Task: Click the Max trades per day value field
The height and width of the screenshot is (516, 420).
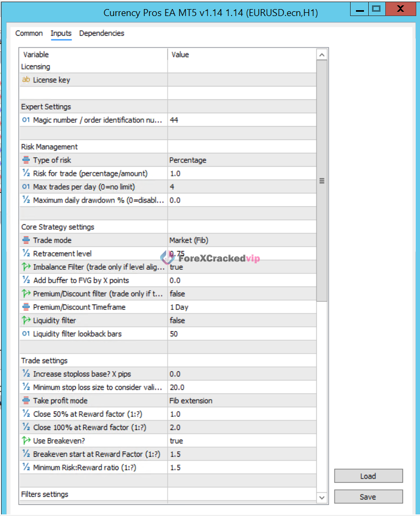Action: click(241, 187)
